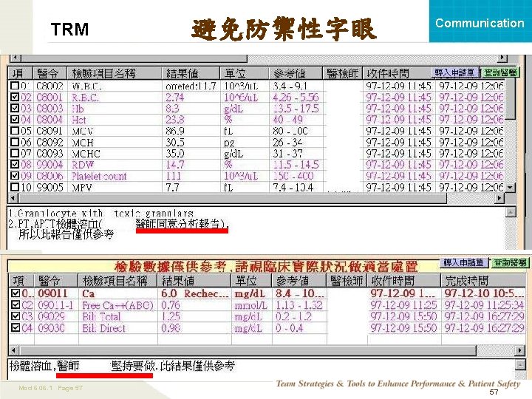Select upper table 醫檢師 column header

click(342, 73)
